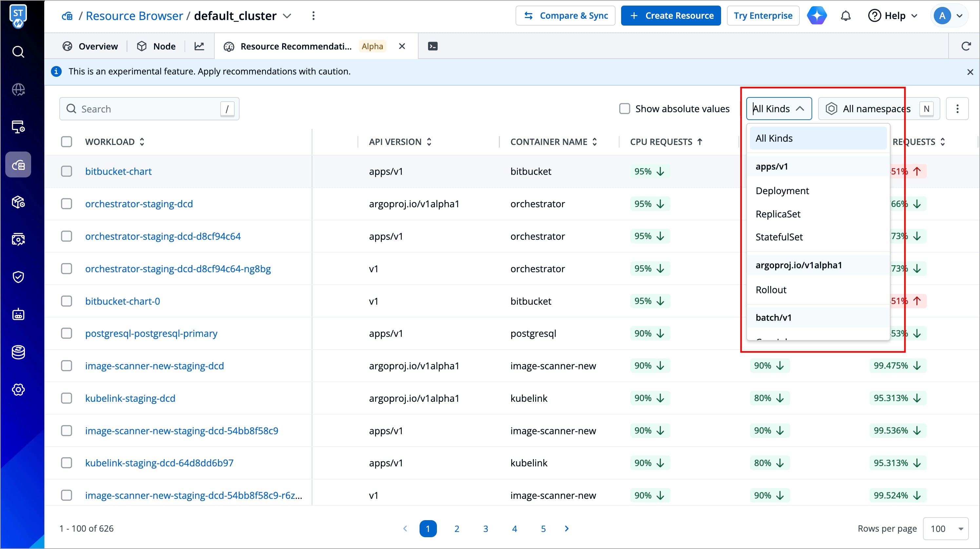Focus the Search input field
This screenshot has width=980, height=549.
click(148, 109)
